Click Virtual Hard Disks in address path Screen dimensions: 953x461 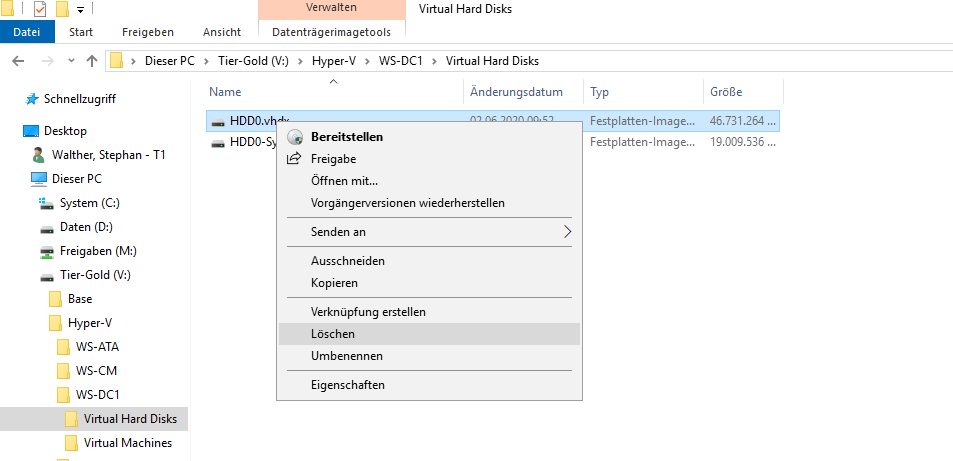point(492,61)
